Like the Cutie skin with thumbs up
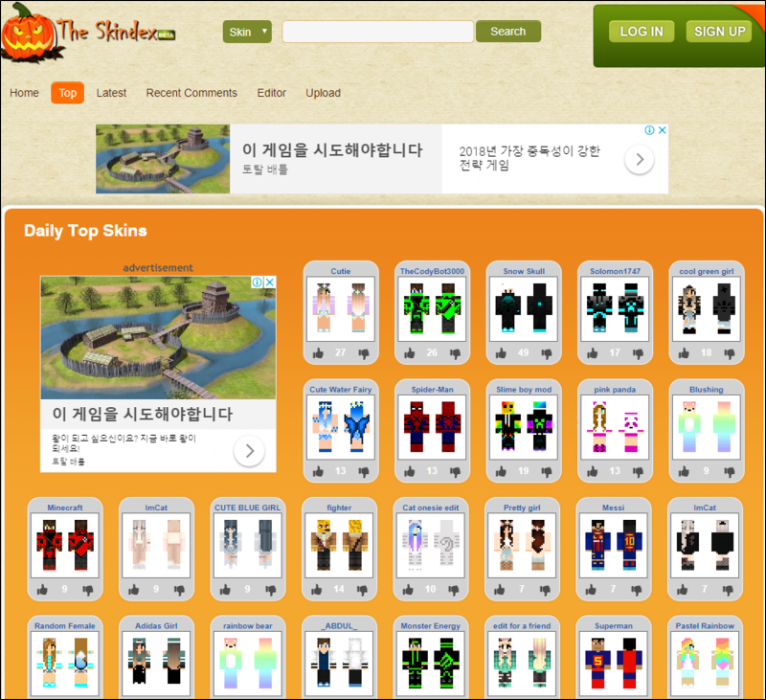 [x=318, y=353]
